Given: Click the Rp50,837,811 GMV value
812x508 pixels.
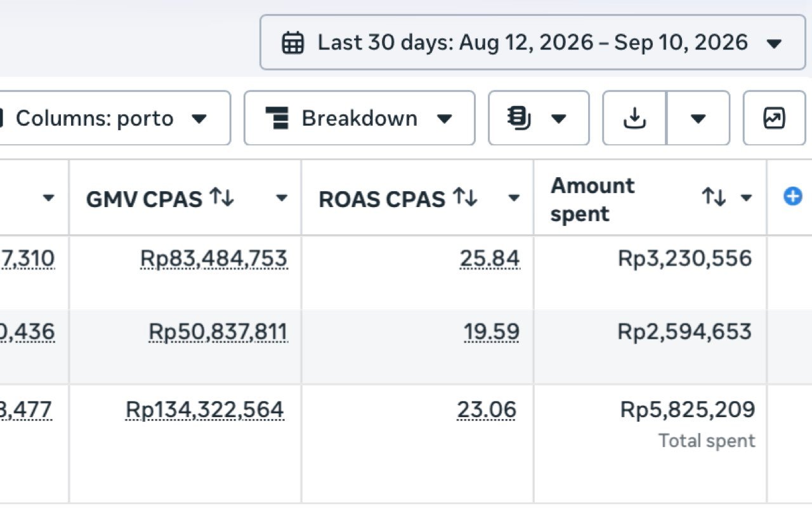Looking at the screenshot, I should tap(218, 332).
